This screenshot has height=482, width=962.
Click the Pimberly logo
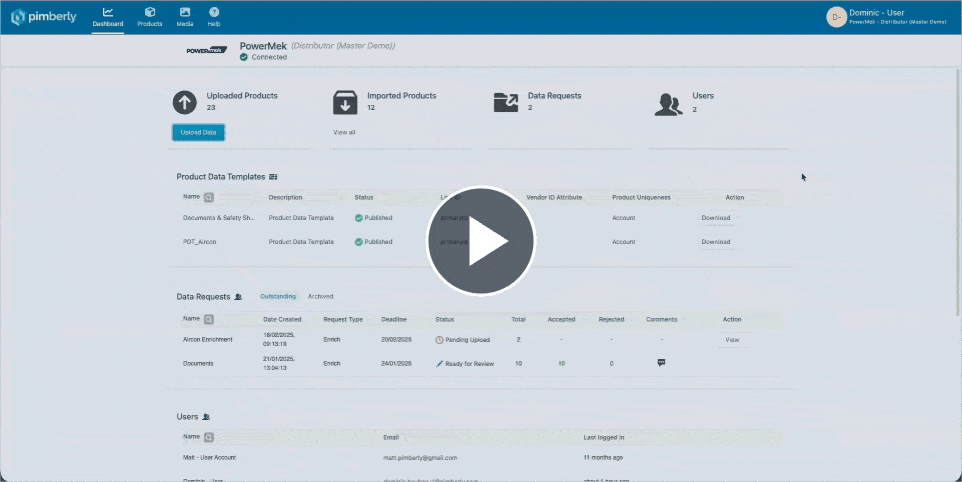tap(44, 17)
